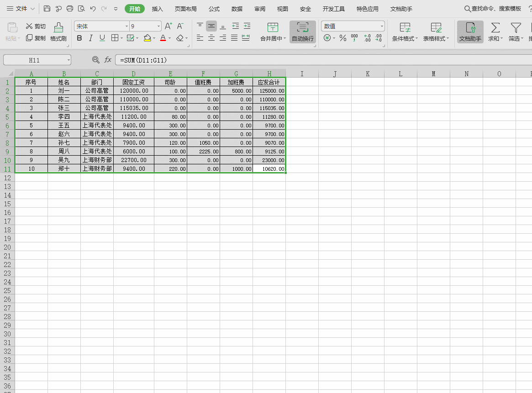The image size is (532, 393).
Task: Toggle the 自动换行 wrap text button
Action: (x=302, y=32)
